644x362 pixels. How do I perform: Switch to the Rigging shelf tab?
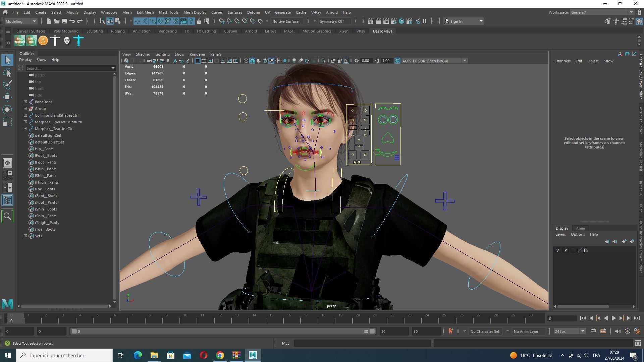(117, 31)
